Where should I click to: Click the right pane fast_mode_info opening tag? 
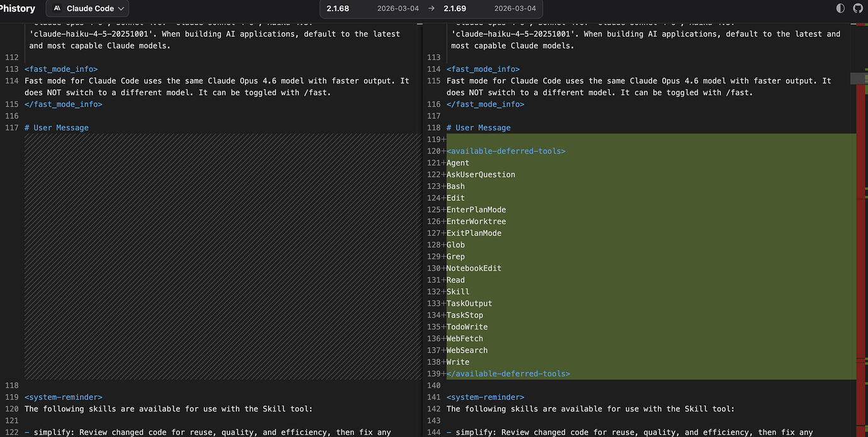pyautogui.click(x=483, y=69)
